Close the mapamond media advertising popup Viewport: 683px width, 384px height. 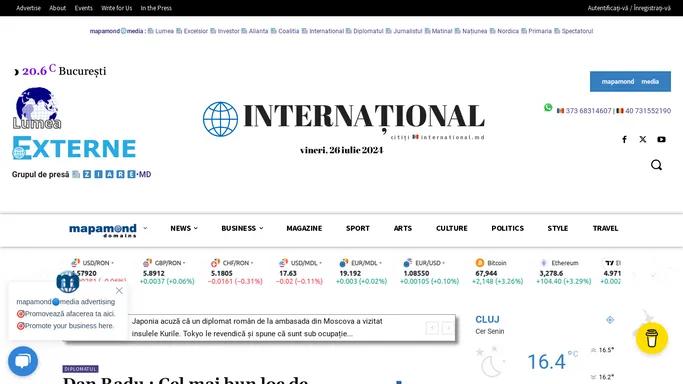pyautogui.click(x=119, y=290)
